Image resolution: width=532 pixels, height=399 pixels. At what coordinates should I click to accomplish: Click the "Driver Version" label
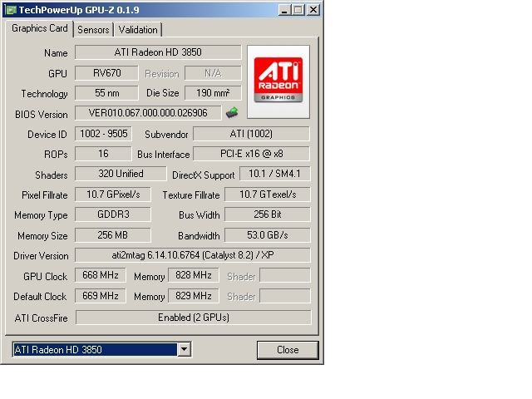pos(41,256)
